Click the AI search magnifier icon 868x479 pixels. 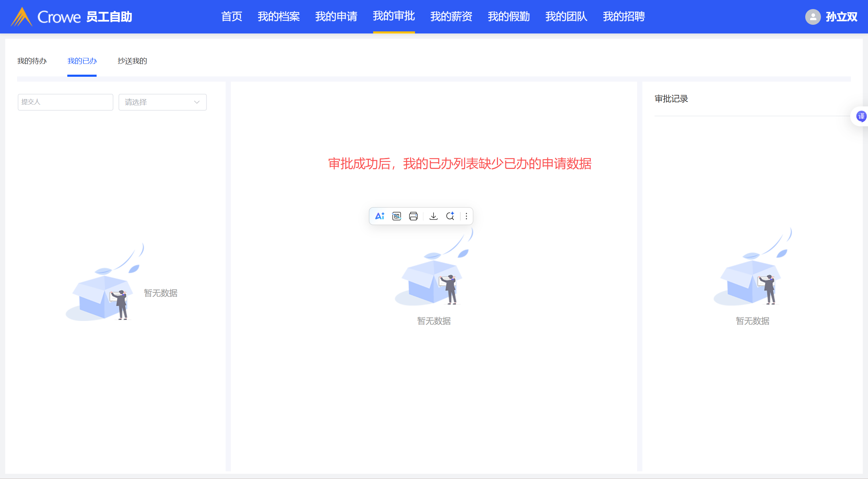click(x=450, y=216)
